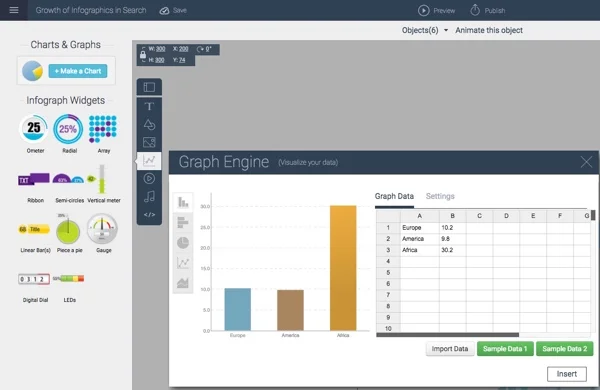This screenshot has height=390, width=600.
Task: Add the Digital Dial widget
Action: click(x=34, y=279)
